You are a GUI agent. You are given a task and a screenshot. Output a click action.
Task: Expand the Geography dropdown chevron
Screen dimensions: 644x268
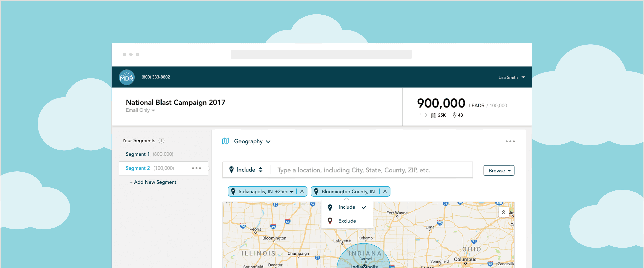tap(268, 142)
